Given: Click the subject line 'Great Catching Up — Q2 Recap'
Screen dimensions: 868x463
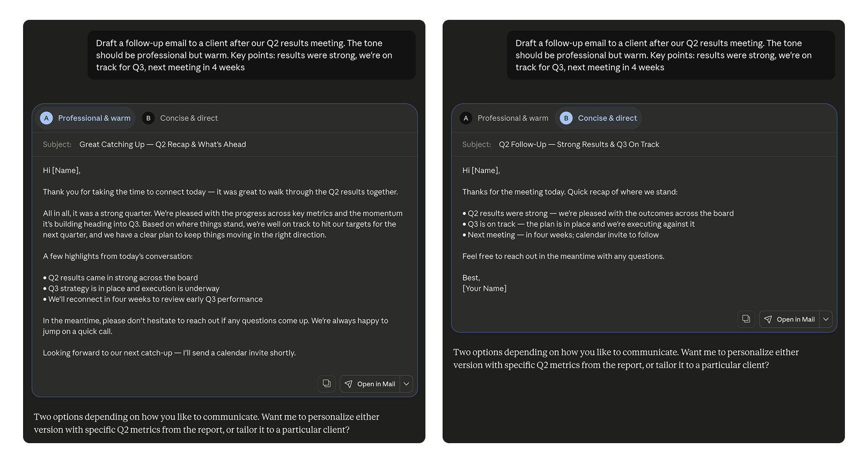Looking at the screenshot, I should pos(163,144).
